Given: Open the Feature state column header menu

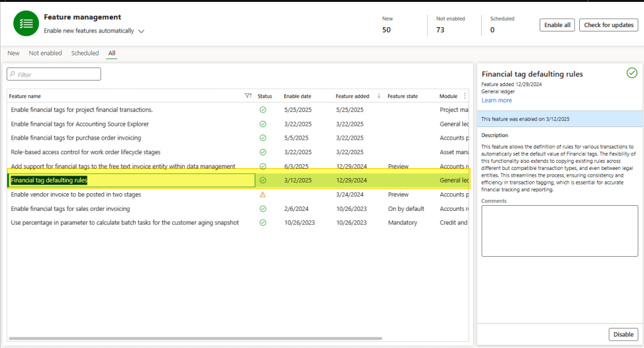Looking at the screenshot, I should [402, 96].
